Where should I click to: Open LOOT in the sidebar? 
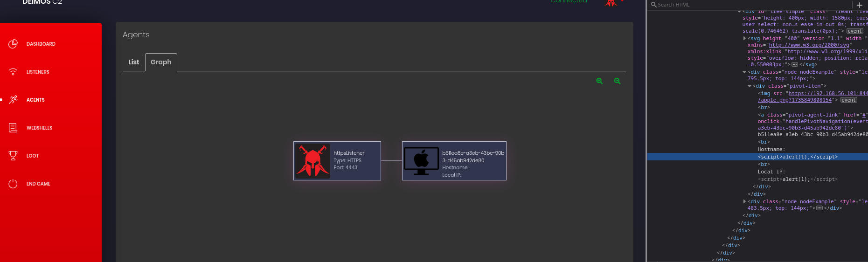coord(33,156)
